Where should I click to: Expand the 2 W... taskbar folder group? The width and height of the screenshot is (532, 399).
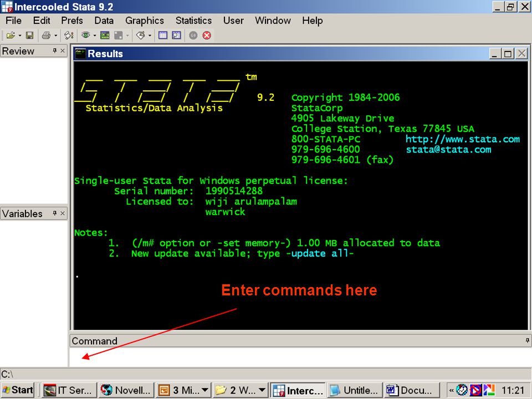[240, 390]
